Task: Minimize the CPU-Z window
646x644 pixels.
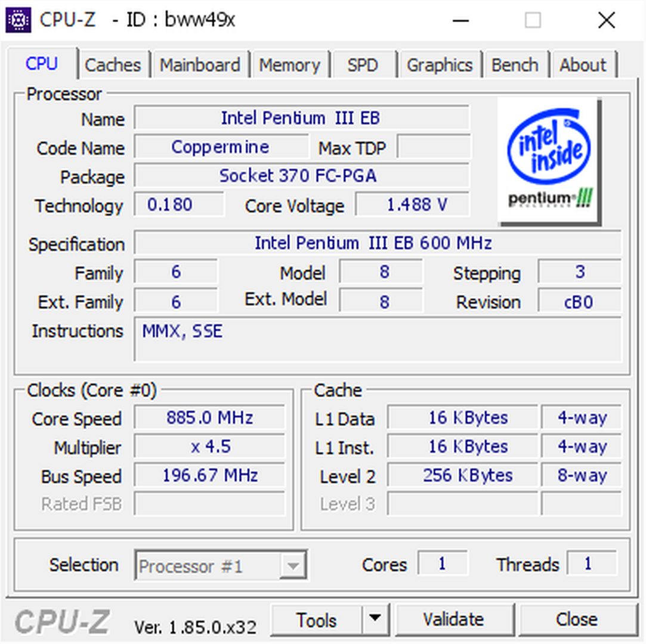Action: (x=460, y=20)
